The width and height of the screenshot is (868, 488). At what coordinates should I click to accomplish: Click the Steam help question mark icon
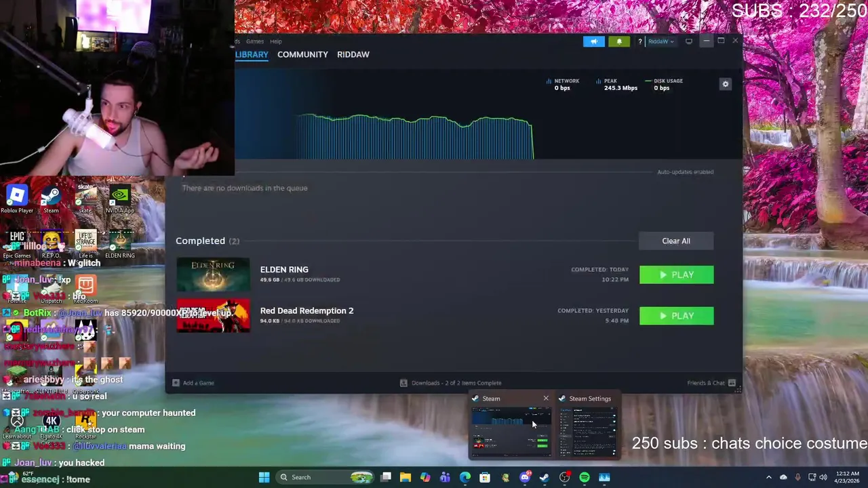(x=639, y=41)
